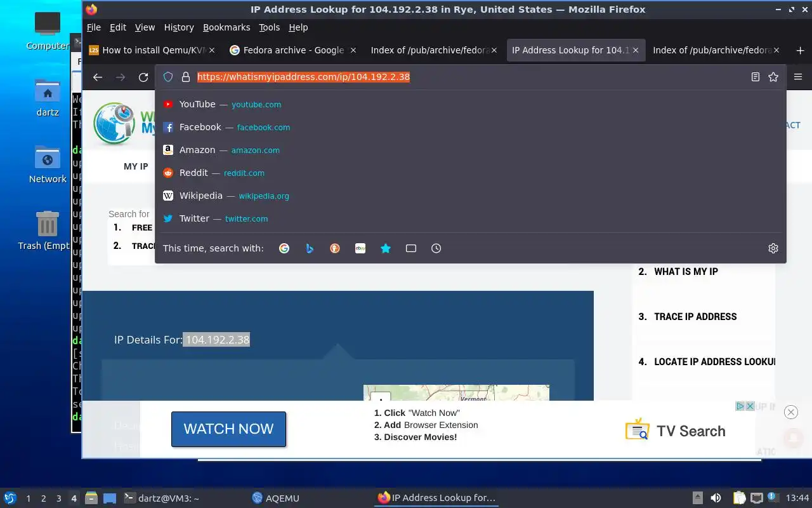This screenshot has height=508, width=812.
Task: Select Wikipedia suggestion
Action: pos(470,196)
